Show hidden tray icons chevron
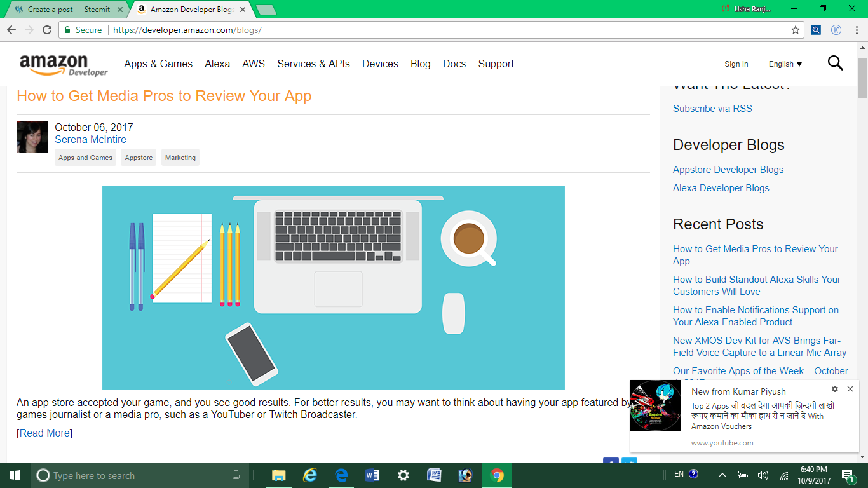The image size is (868, 488). pos(722,475)
